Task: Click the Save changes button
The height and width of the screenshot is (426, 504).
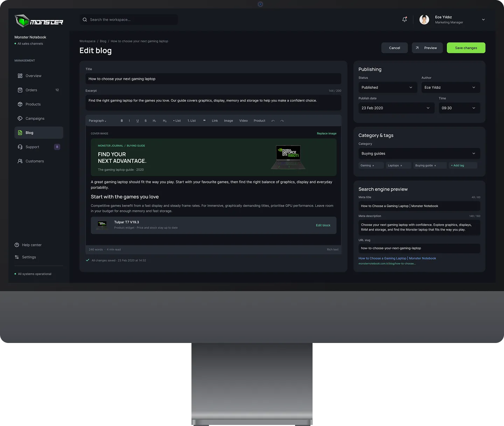Action: (x=466, y=48)
